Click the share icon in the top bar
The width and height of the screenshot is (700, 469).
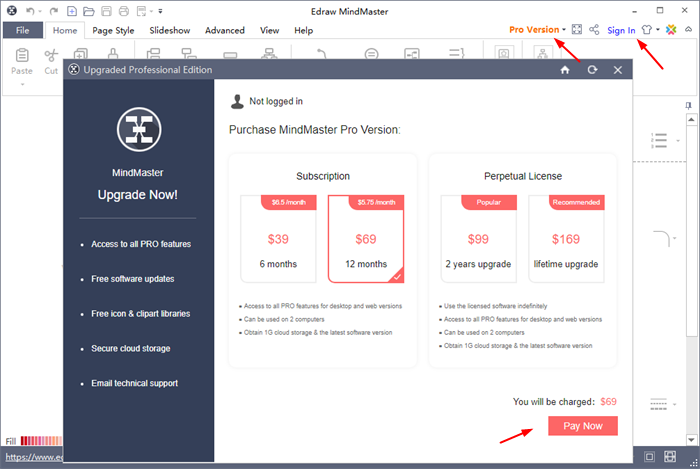(594, 29)
